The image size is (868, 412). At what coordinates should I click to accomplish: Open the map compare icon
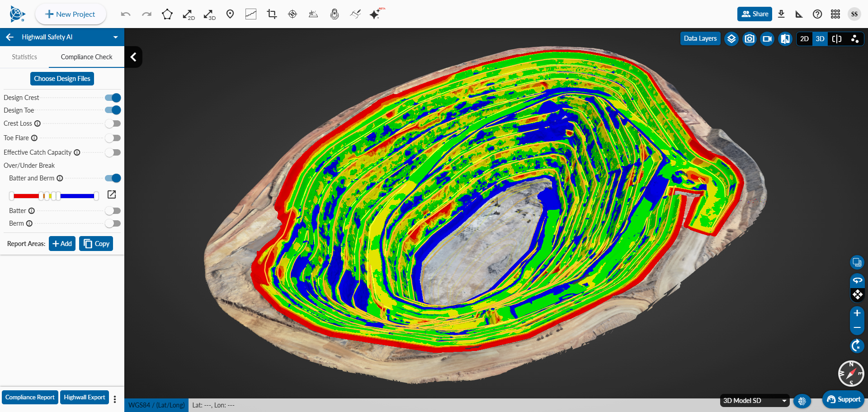click(785, 39)
